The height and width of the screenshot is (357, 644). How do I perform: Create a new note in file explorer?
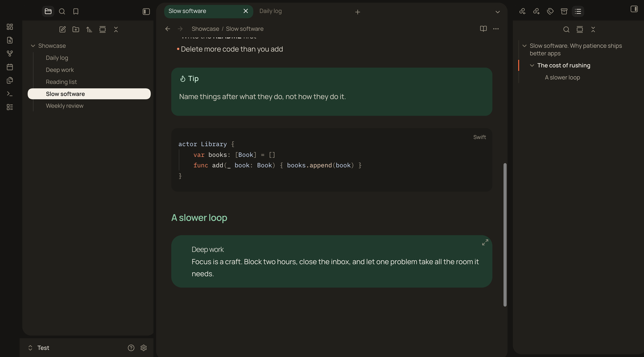click(62, 29)
